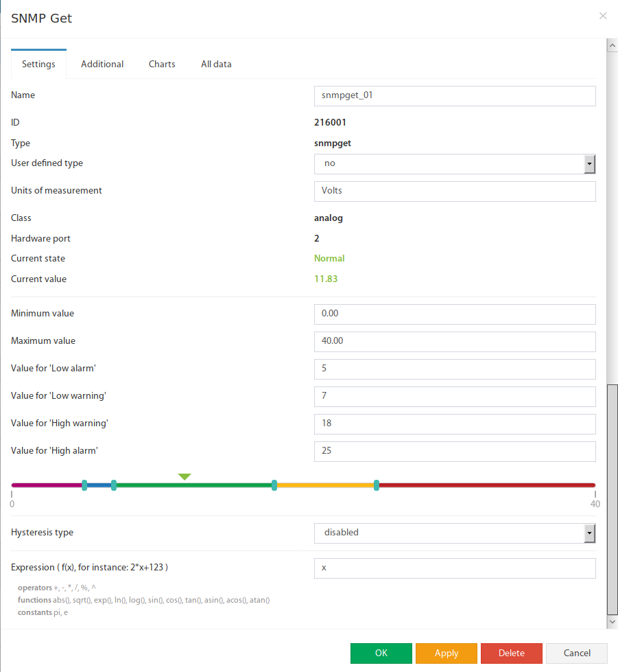Click the High alarm value field
618x672 pixels.
(455, 452)
